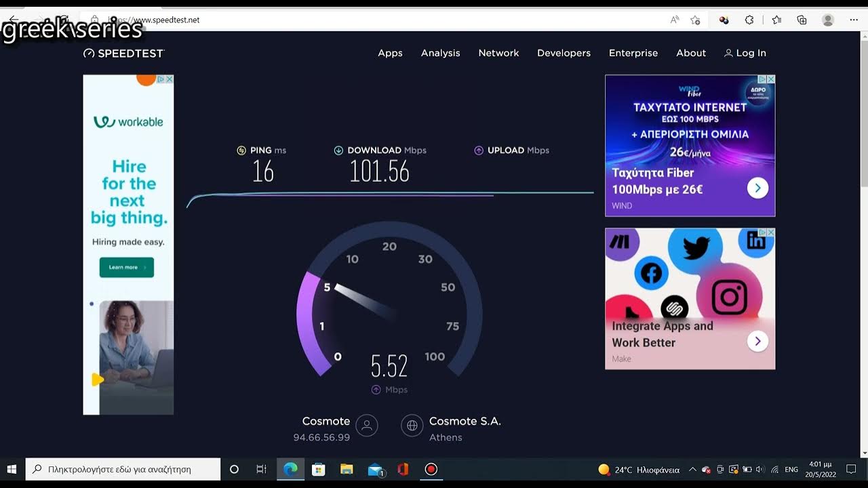Click the colorful extension icon in the toolbar
Screen dimensions: 868x488
[724, 20]
